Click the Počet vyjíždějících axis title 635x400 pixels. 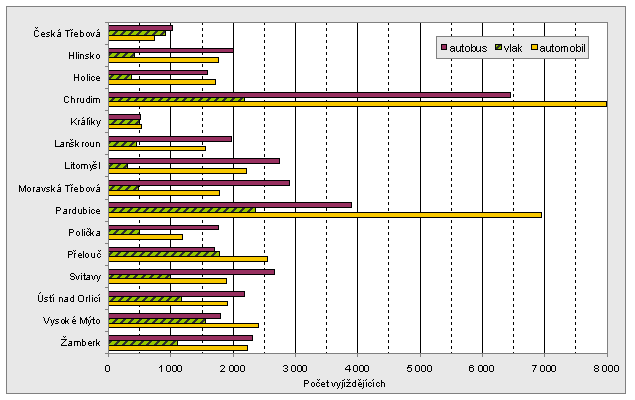pyautogui.click(x=345, y=383)
